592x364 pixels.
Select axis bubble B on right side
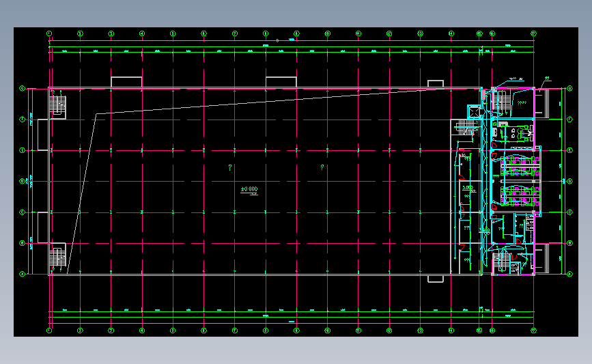(x=569, y=243)
